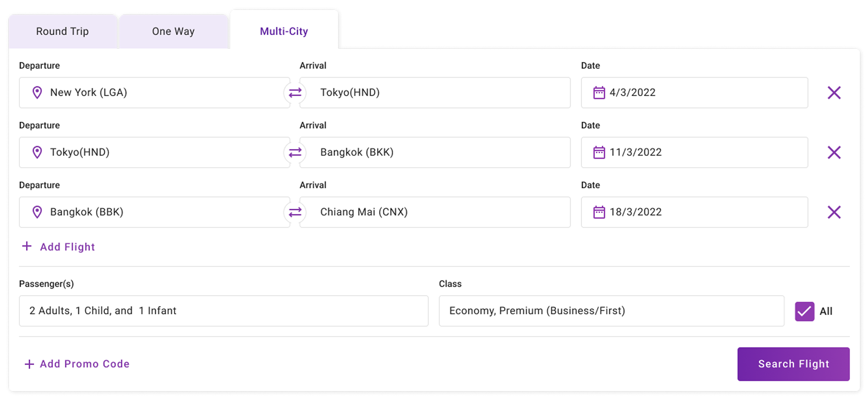Open calendar icon for 18/3/2022 date
Viewport: 868px width, 401px height.
pos(599,212)
